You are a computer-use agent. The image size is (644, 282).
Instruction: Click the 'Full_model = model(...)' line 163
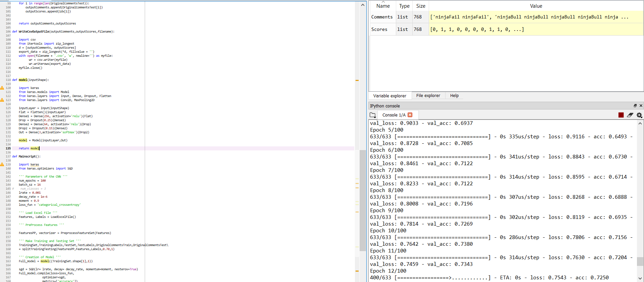pos(56,261)
